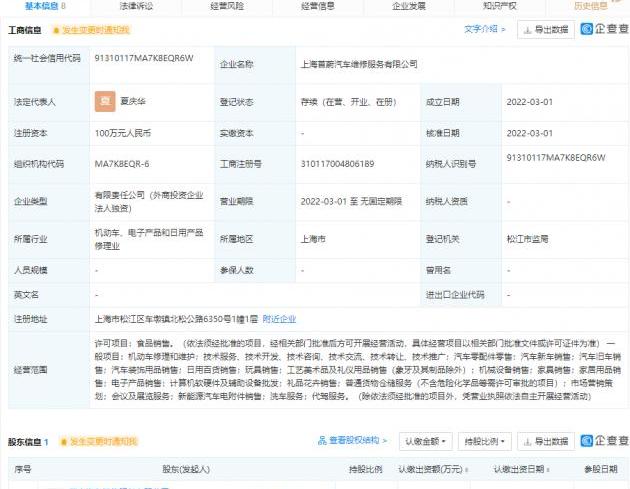Click the 所属地区 value 上海市
630x489 pixels.
point(313,239)
